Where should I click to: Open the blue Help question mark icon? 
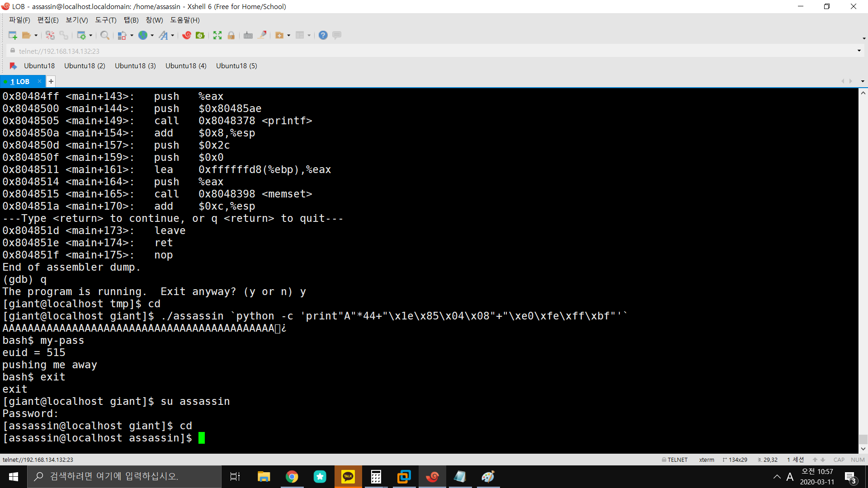pos(323,35)
